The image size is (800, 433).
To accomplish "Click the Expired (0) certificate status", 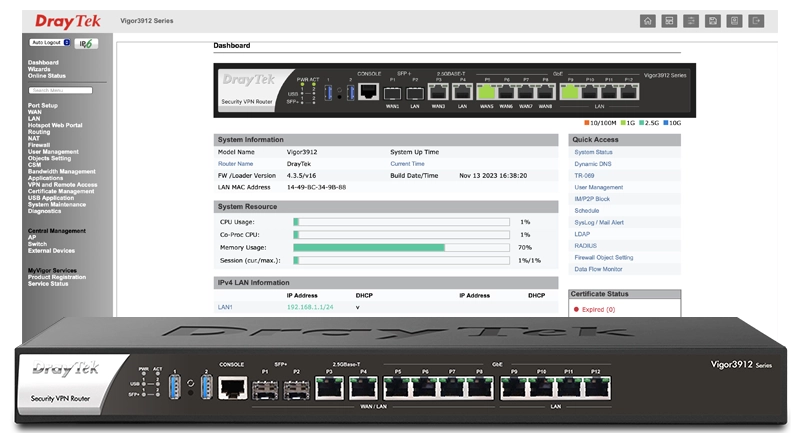I will (x=598, y=310).
